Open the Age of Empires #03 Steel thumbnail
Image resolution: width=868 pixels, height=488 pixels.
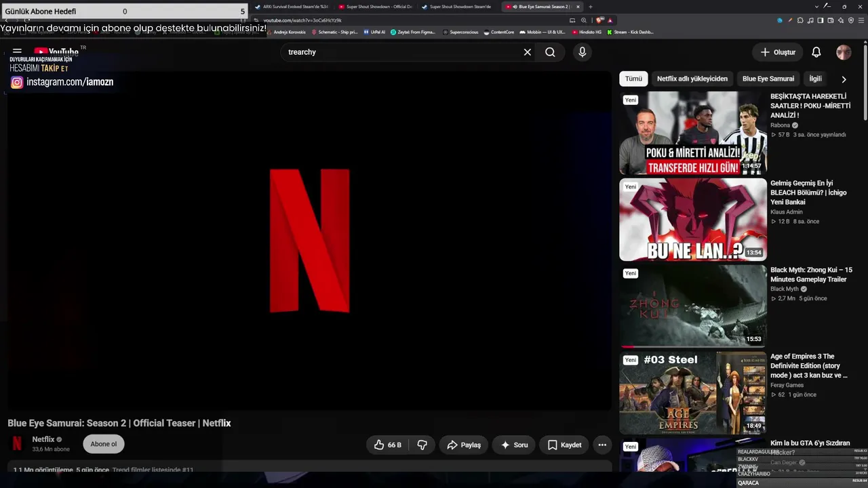[693, 393]
